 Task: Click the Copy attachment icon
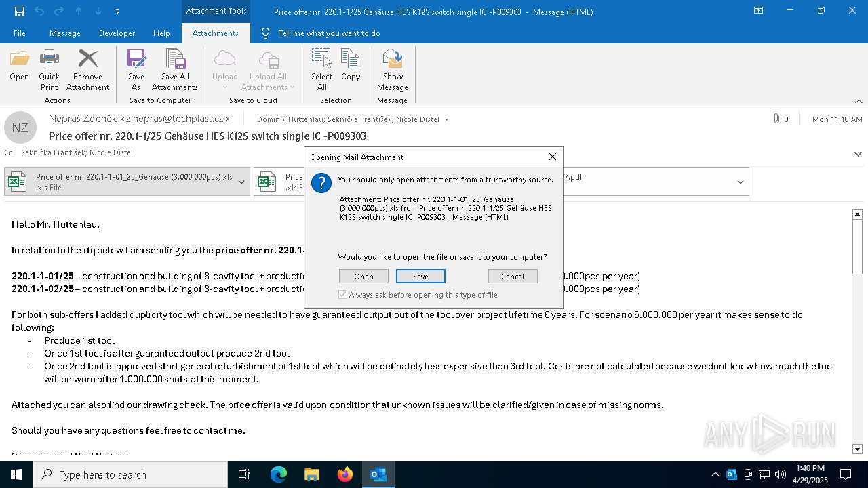click(351, 65)
